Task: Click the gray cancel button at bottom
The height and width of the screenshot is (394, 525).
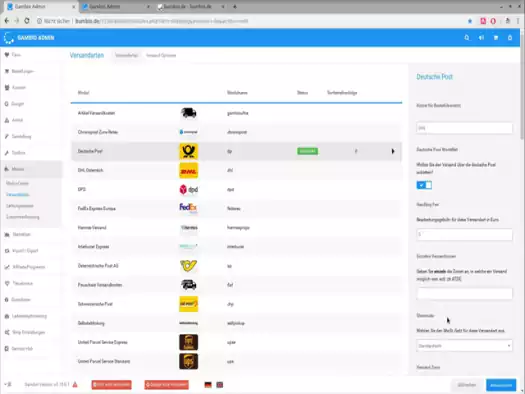Action: (467, 385)
